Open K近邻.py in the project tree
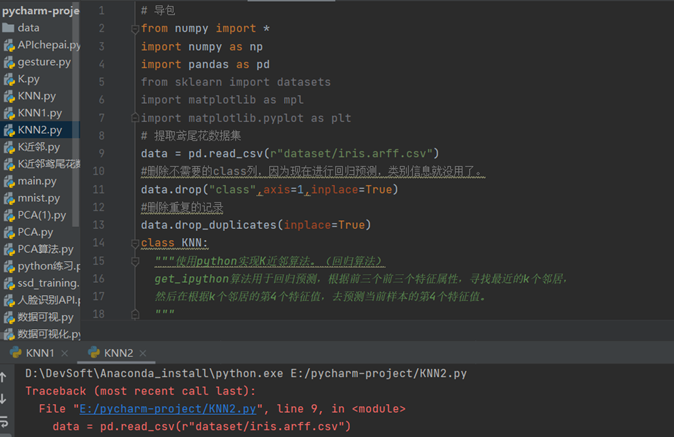 point(38,147)
